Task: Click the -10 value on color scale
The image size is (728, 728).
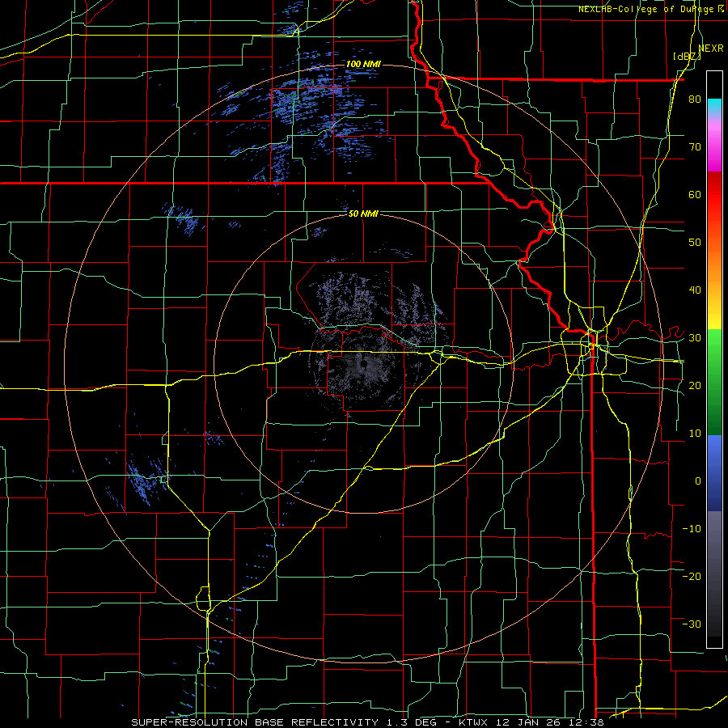Action: tap(692, 529)
